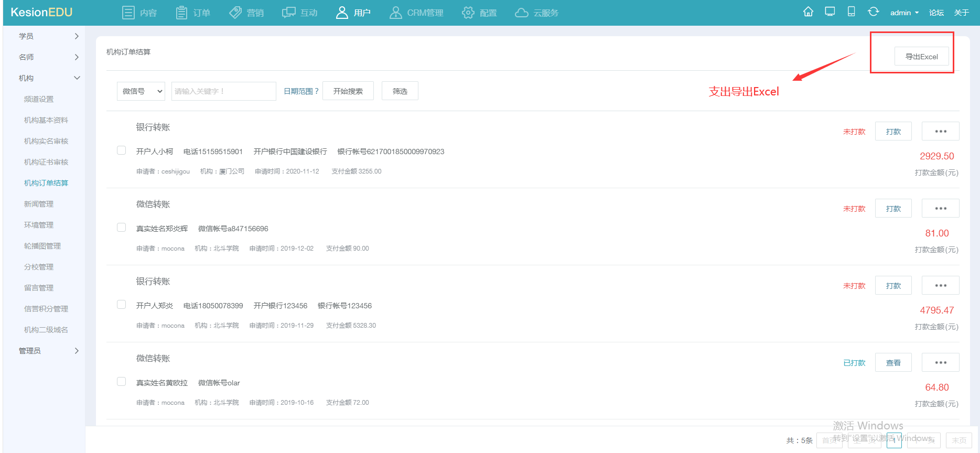Click the 开始搜索 button
This screenshot has width=980, height=453.
(x=348, y=91)
